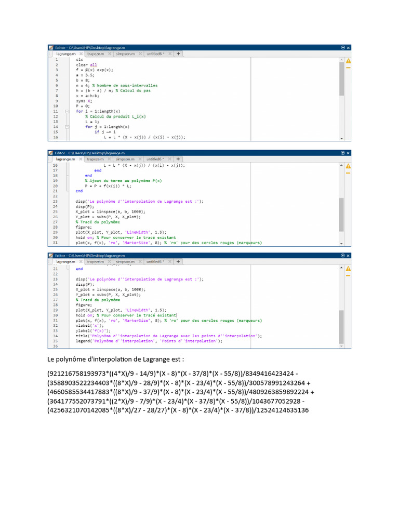Switch to simpson.m tab in the top editor
Image resolution: width=399 pixels, height=532 pixels.
[125, 54]
